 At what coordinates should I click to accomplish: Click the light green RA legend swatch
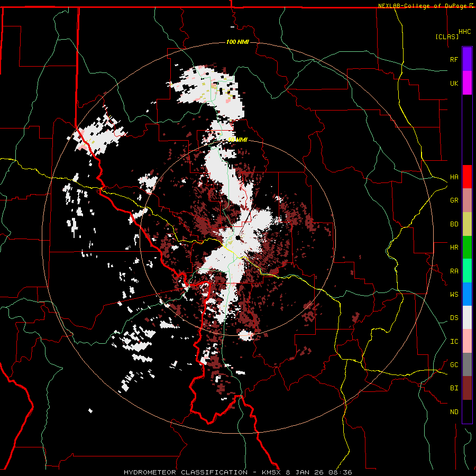click(x=467, y=271)
